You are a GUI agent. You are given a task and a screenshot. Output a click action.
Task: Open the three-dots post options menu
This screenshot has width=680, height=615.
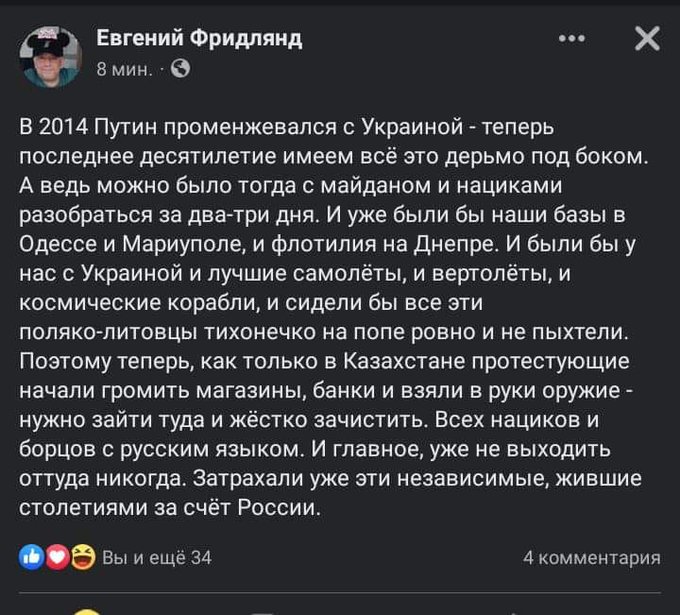point(572,39)
